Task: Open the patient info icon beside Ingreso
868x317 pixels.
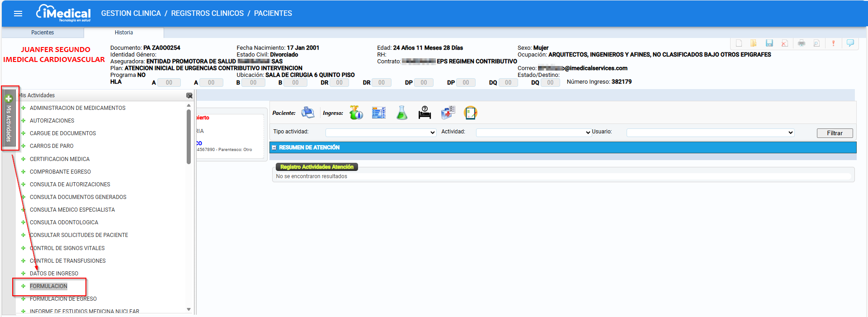Action: (x=356, y=113)
